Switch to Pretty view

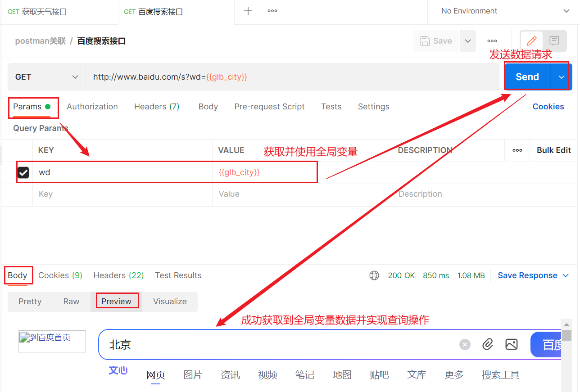[30, 302]
